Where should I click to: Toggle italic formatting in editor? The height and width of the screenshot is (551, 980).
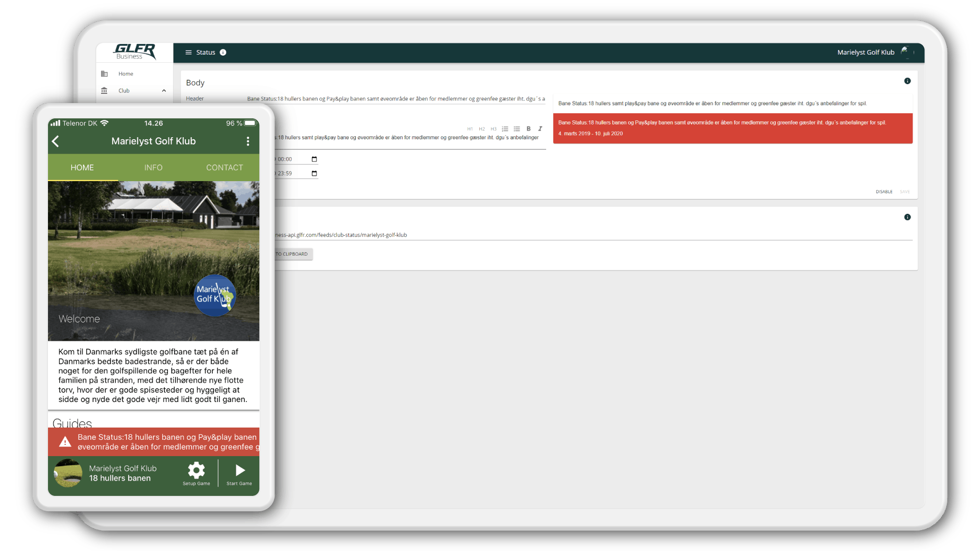[x=540, y=129]
